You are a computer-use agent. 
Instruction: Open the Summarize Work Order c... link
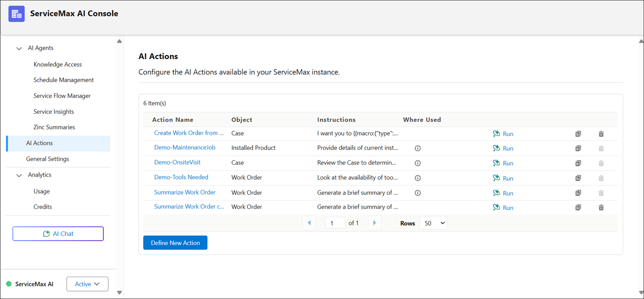click(189, 206)
